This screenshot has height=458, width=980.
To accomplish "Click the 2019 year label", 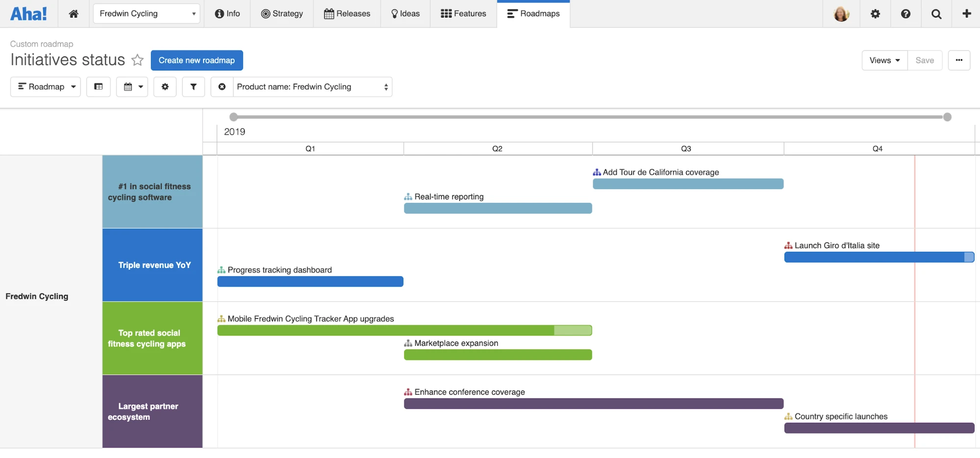I will [x=235, y=132].
